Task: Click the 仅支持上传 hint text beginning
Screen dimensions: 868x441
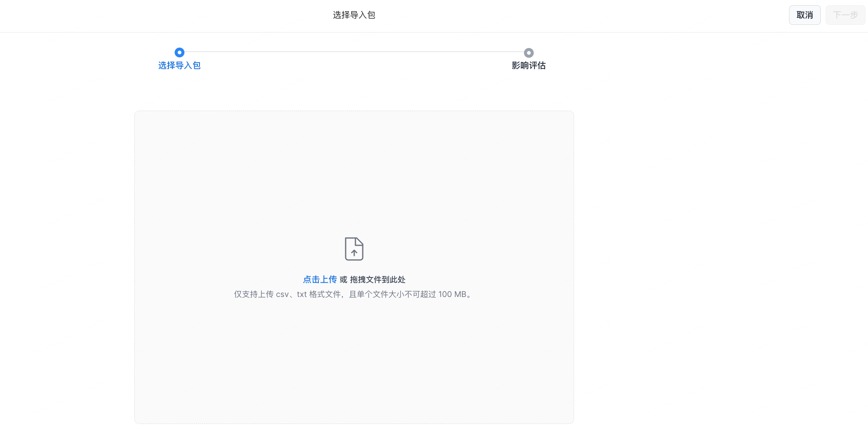Action: 253,294
